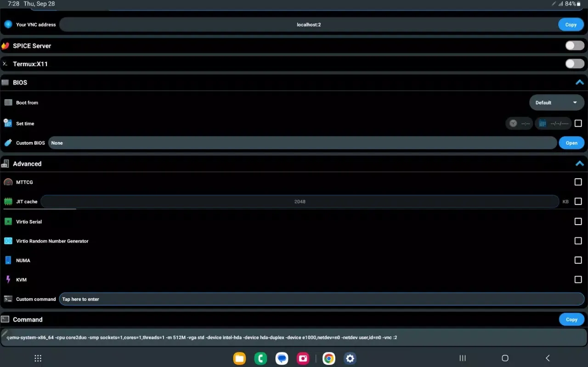Screen dimensions: 588x367
Task: Tap the KB unit label
Action: pos(565,202)
